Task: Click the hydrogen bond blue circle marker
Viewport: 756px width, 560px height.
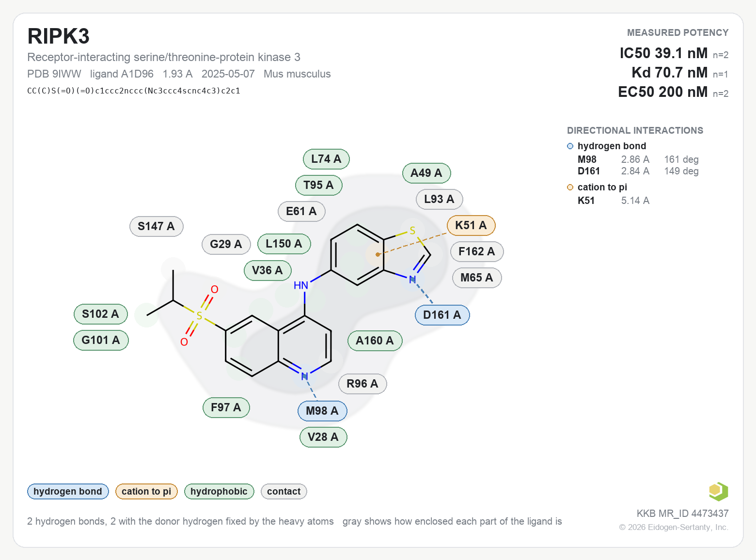Action: click(570, 146)
